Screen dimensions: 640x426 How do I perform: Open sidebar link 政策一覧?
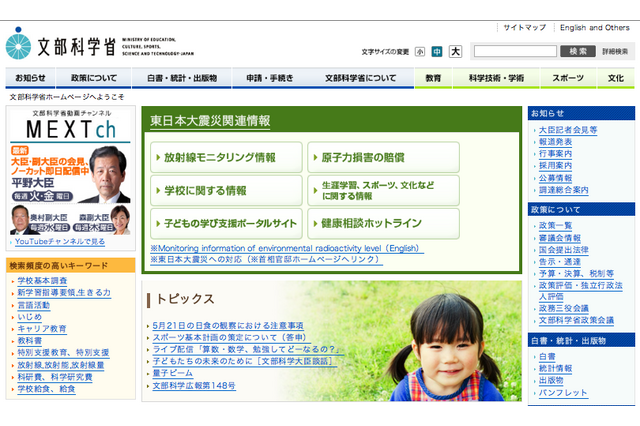[x=555, y=226]
